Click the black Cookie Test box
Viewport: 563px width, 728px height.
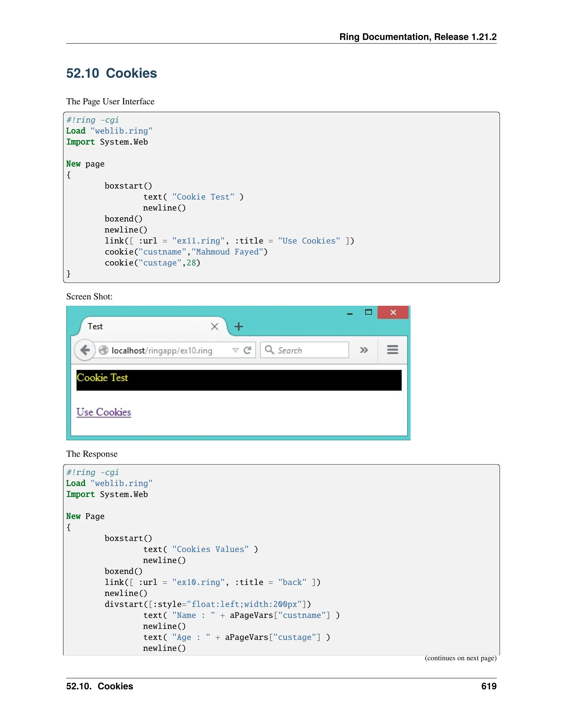239,380
